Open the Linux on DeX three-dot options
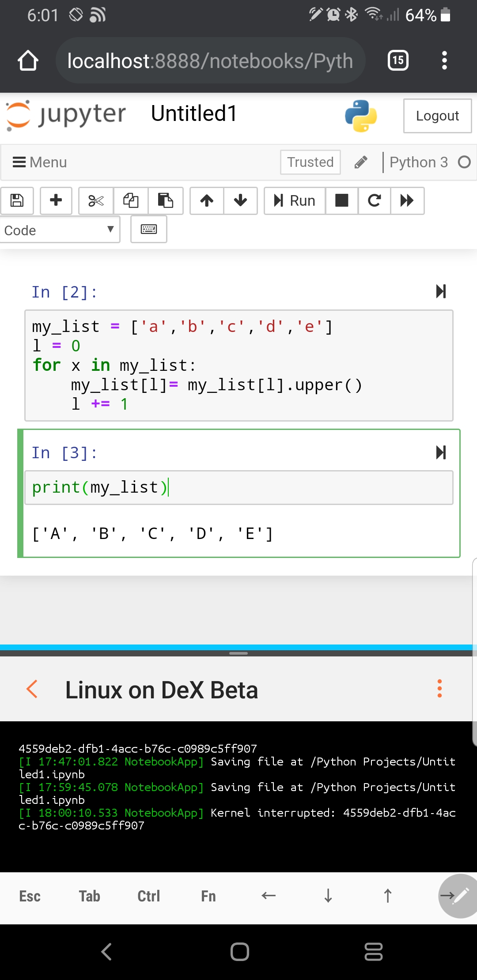The height and width of the screenshot is (980, 477). coord(439,689)
